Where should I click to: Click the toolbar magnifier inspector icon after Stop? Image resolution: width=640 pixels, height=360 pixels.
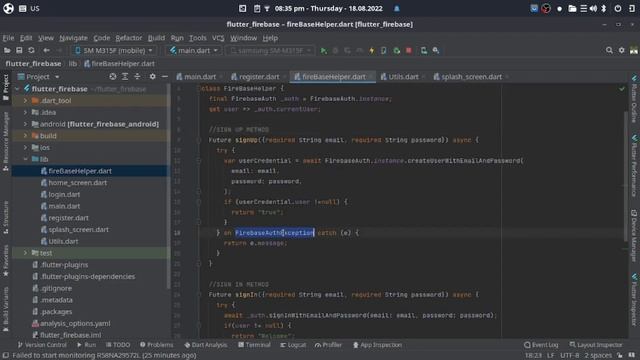pos(436,51)
